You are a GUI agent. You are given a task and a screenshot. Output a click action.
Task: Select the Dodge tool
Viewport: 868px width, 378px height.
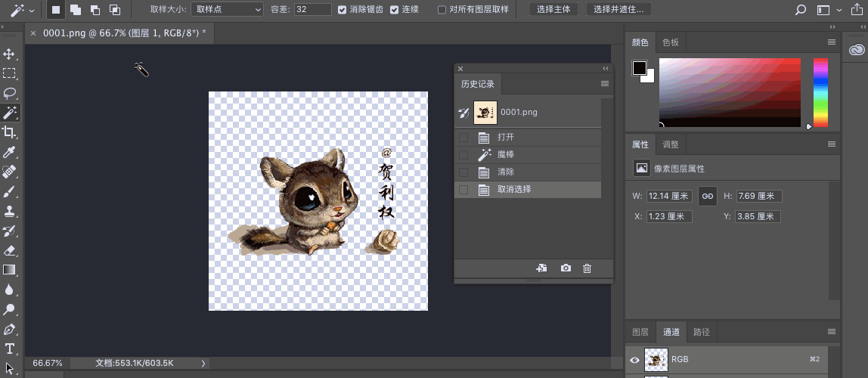[9, 309]
